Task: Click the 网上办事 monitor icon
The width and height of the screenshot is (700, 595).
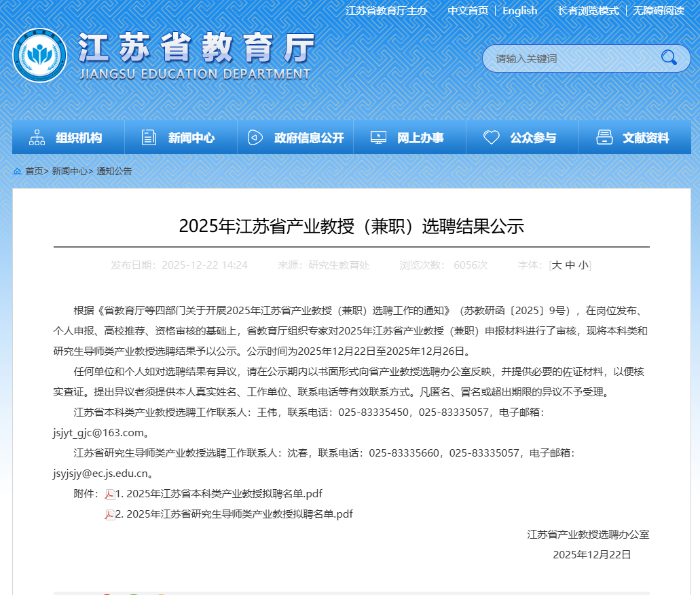Action: pos(378,138)
